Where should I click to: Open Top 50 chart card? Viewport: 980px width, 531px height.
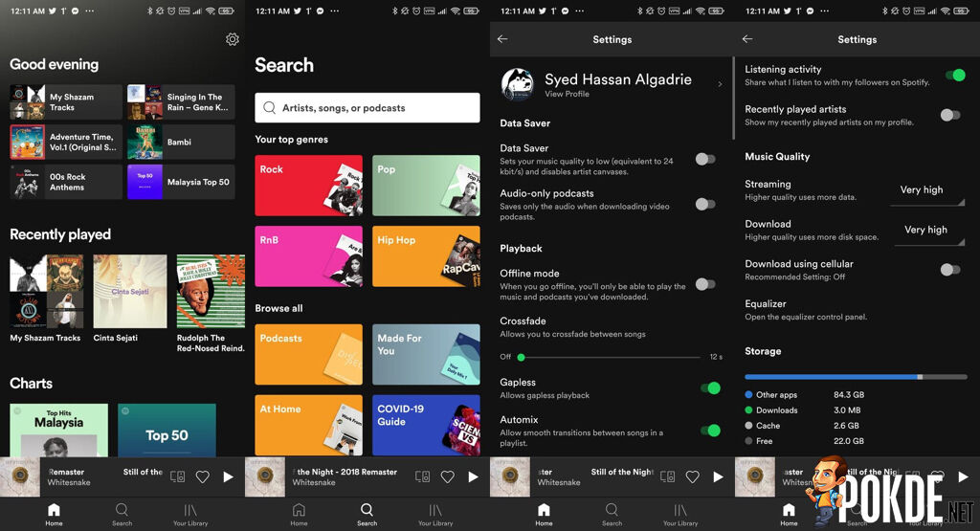pyautogui.click(x=167, y=430)
